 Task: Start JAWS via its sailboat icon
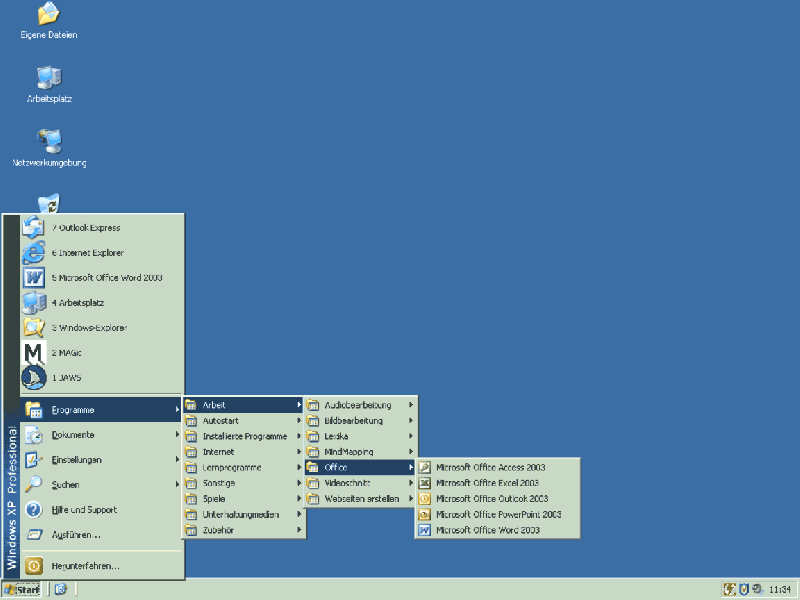pyautogui.click(x=34, y=378)
